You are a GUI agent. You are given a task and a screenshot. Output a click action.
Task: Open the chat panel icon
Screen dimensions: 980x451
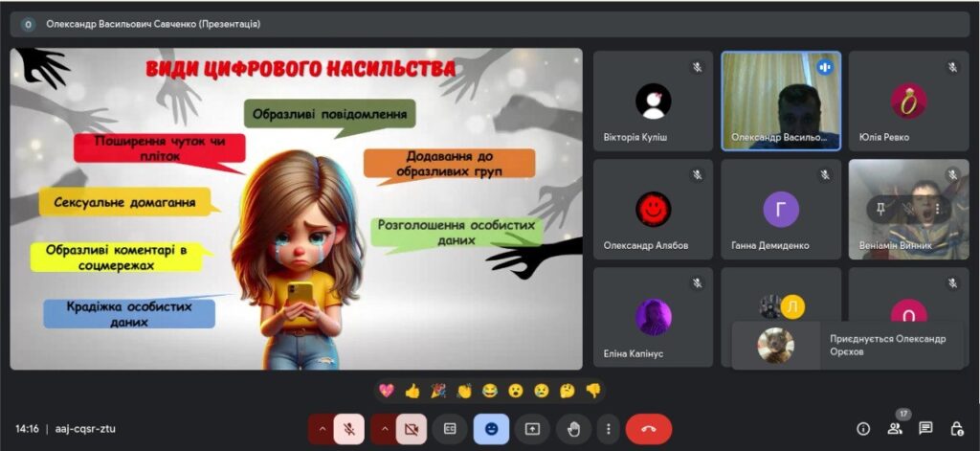(925, 428)
